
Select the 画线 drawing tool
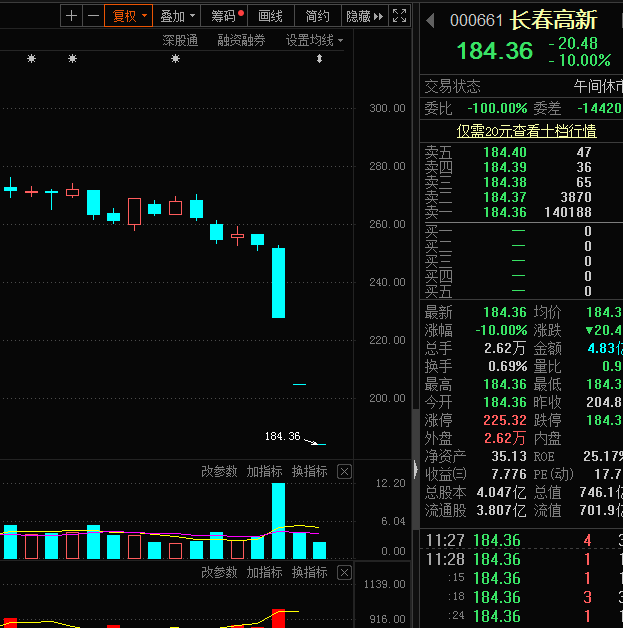click(x=271, y=16)
